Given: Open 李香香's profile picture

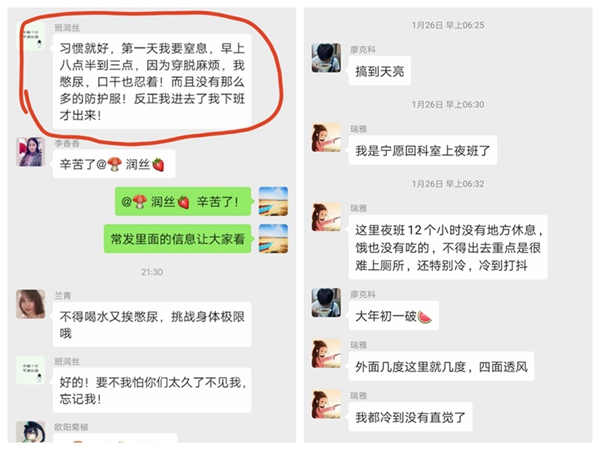Looking at the screenshot, I should point(31,152).
